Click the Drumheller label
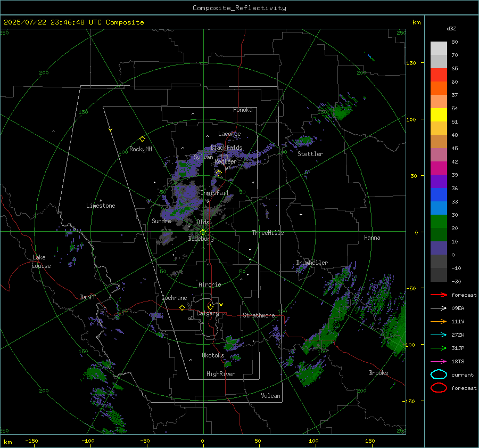479x448 pixels. (312, 263)
